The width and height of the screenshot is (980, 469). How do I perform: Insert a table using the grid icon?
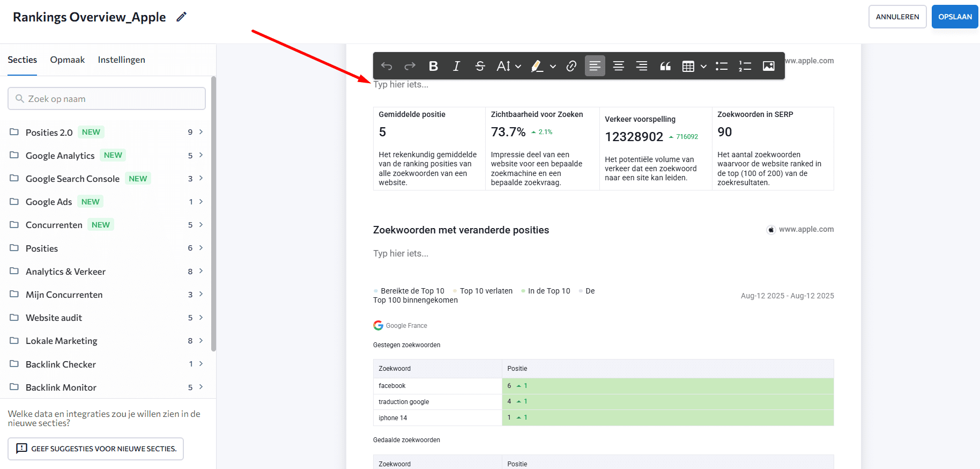point(688,66)
